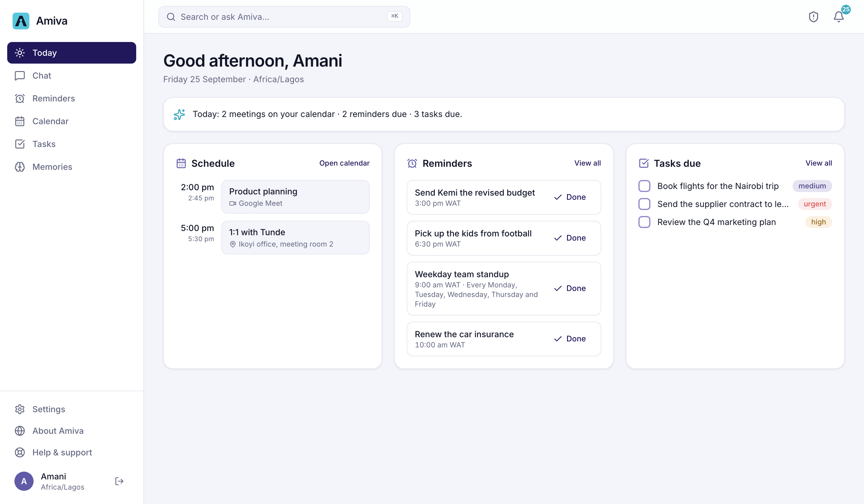Click the today summary sentence
This screenshot has width=864, height=504.
327,114
